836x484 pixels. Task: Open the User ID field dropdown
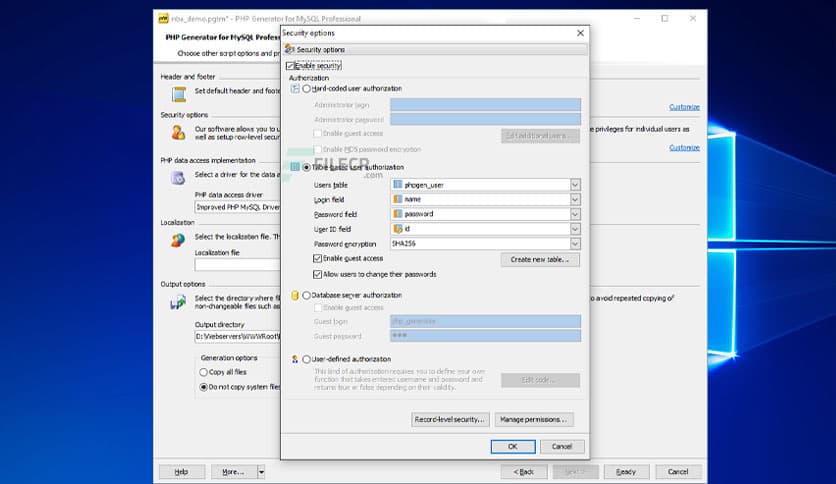[x=575, y=229]
